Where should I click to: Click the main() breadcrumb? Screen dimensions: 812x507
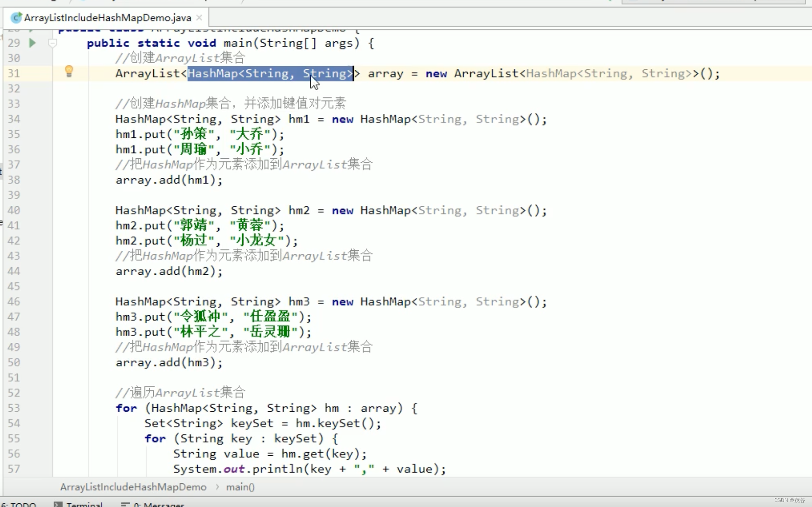[240, 487]
